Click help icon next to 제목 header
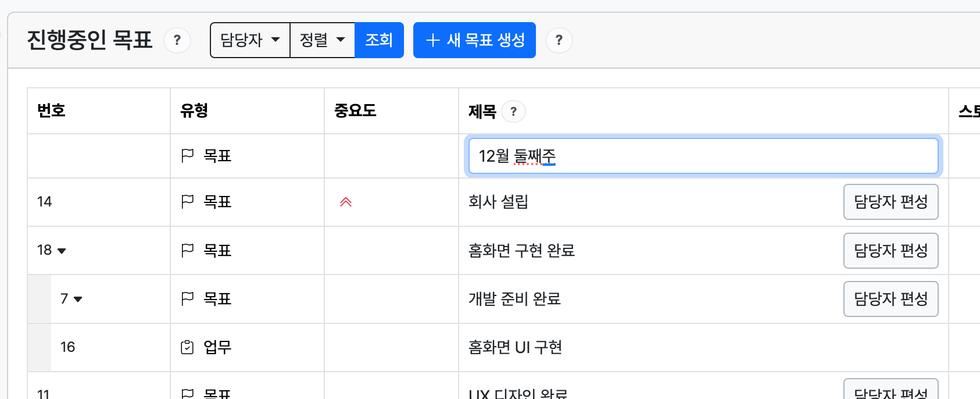Viewport: 980px width, 399px height. click(513, 111)
